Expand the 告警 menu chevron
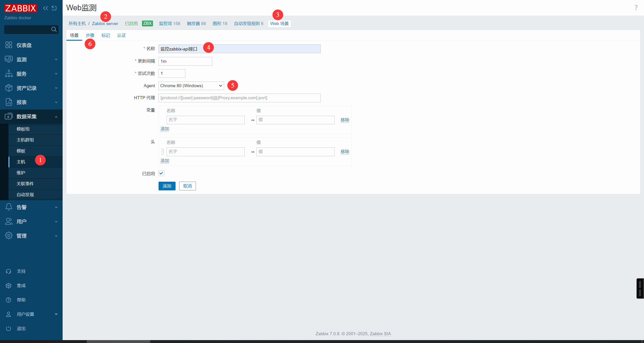 click(56, 207)
